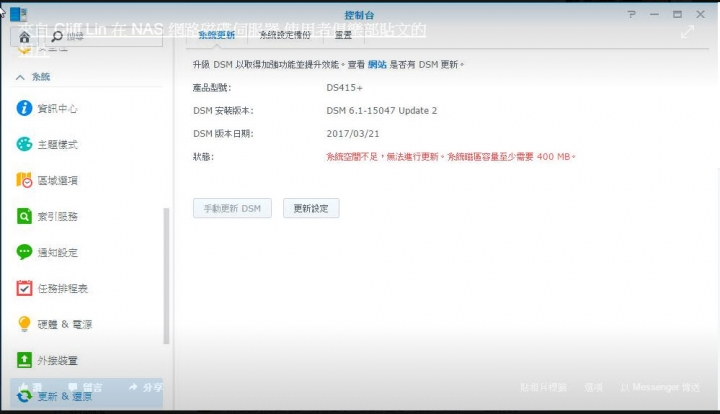Click 以 Messenger 傳送 link
Image resolution: width=720 pixels, height=414 pixels.
coord(660,387)
